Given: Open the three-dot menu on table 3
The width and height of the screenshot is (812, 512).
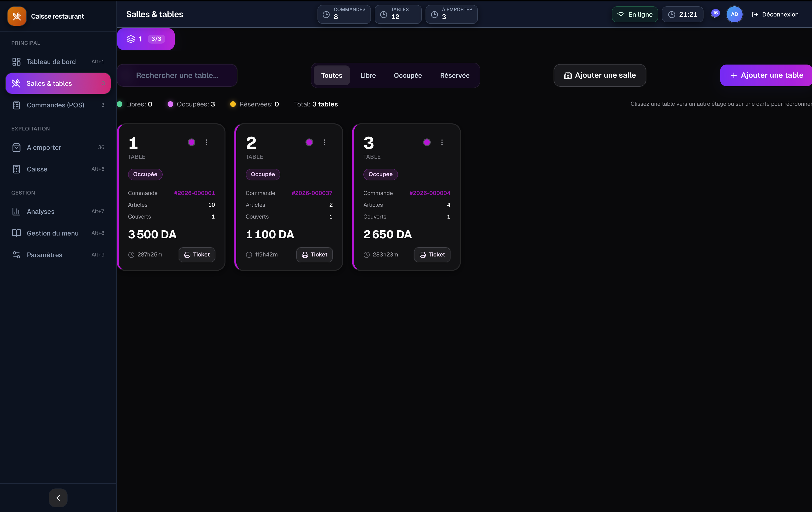Looking at the screenshot, I should click(442, 142).
